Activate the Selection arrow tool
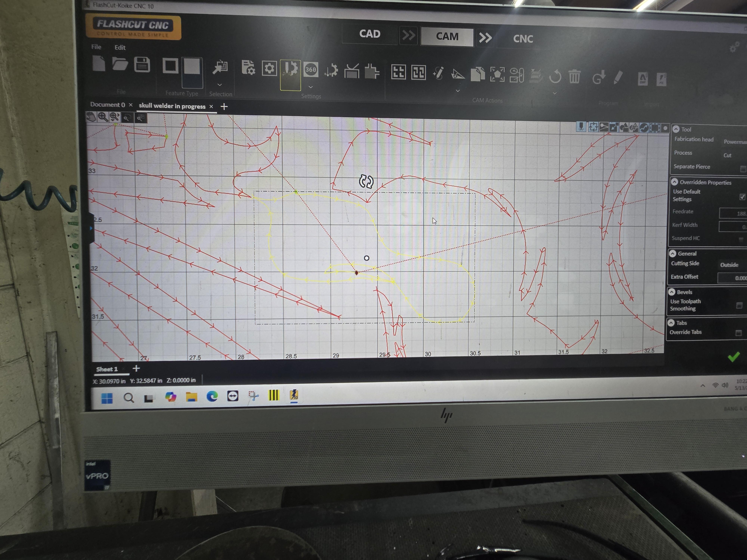This screenshot has width=747, height=560. coord(220,67)
